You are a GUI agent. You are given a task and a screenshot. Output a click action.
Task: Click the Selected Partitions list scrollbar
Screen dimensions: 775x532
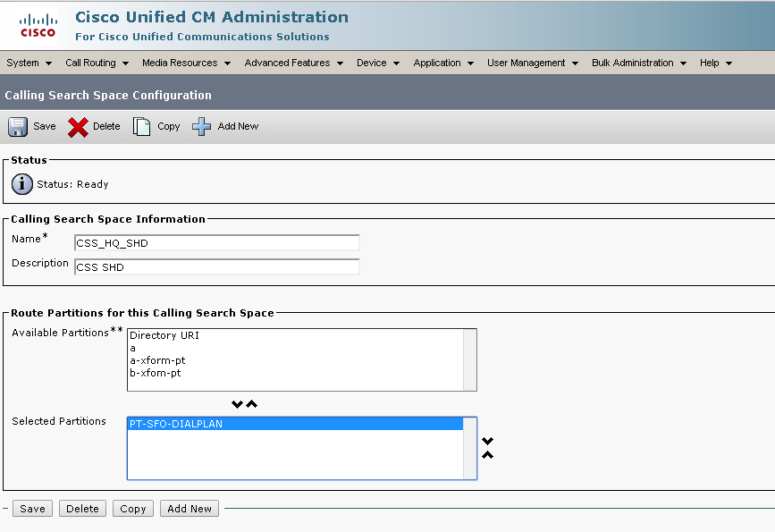[469, 449]
